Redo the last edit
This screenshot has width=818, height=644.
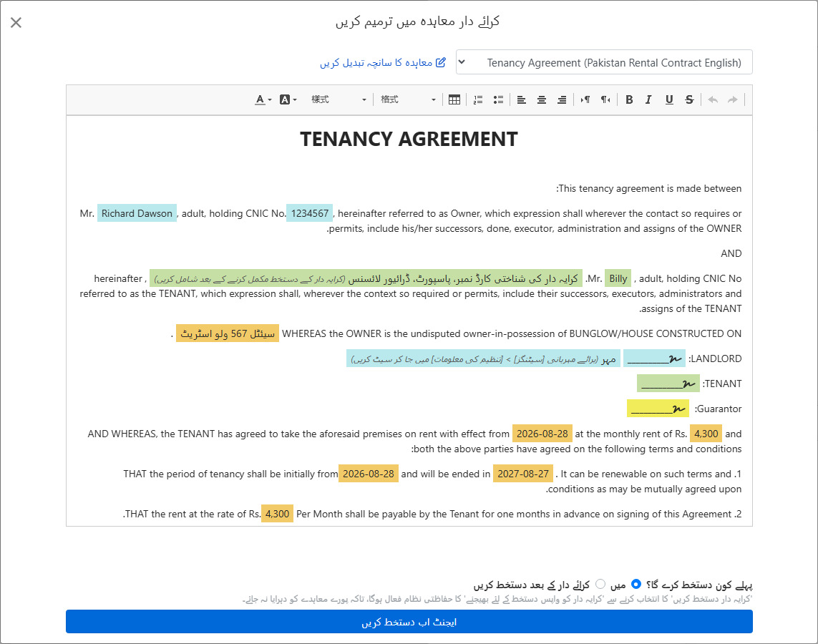(733, 99)
